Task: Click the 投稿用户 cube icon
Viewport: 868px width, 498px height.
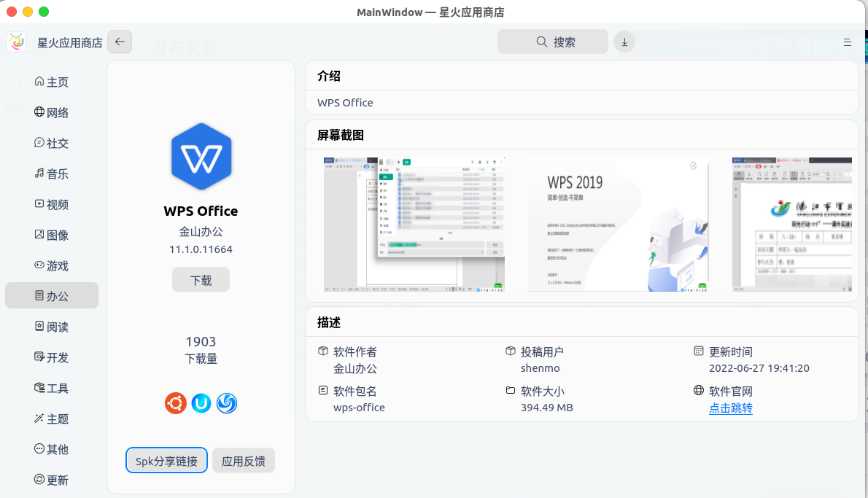Action: [x=511, y=351]
